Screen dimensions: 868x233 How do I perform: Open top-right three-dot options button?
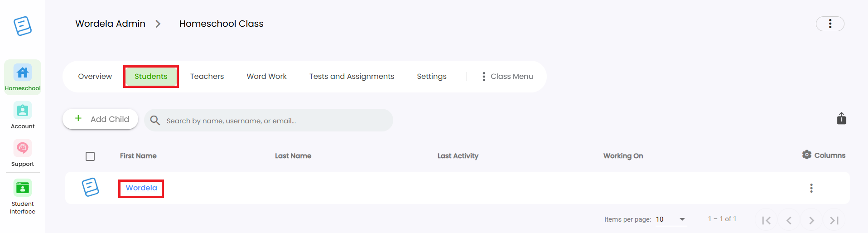[830, 24]
